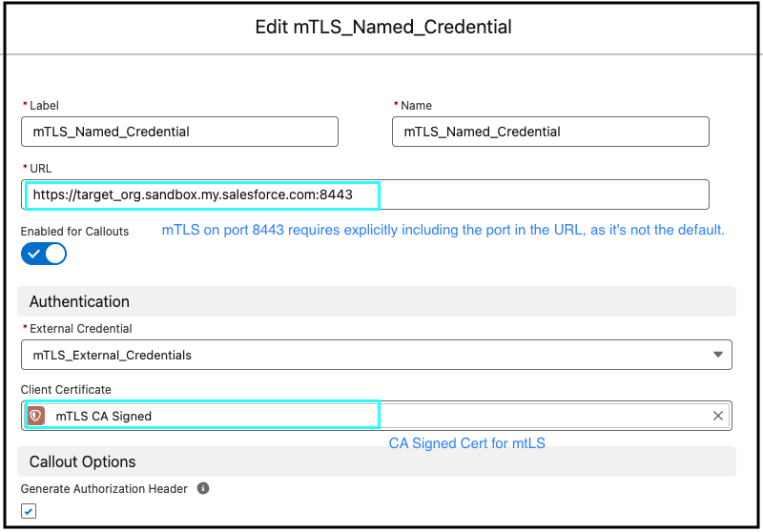Screen dimensions: 763x532
Task: Click the CA Signed Cert for mtLS note
Action: click(x=466, y=443)
